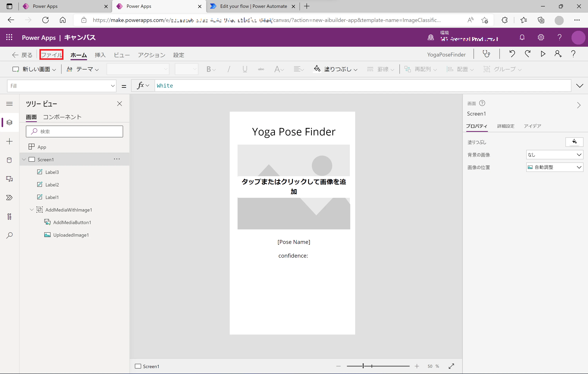The height and width of the screenshot is (374, 588).
Task: Close the Tree view panel
Action: click(x=119, y=104)
